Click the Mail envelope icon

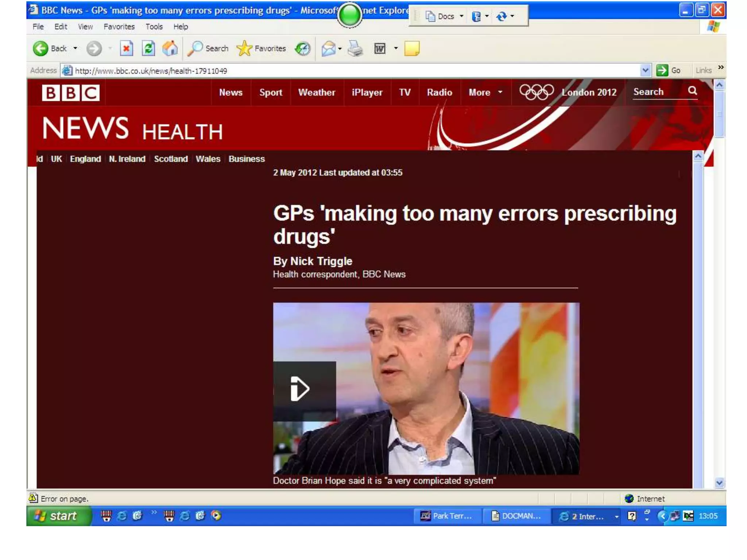click(x=328, y=48)
